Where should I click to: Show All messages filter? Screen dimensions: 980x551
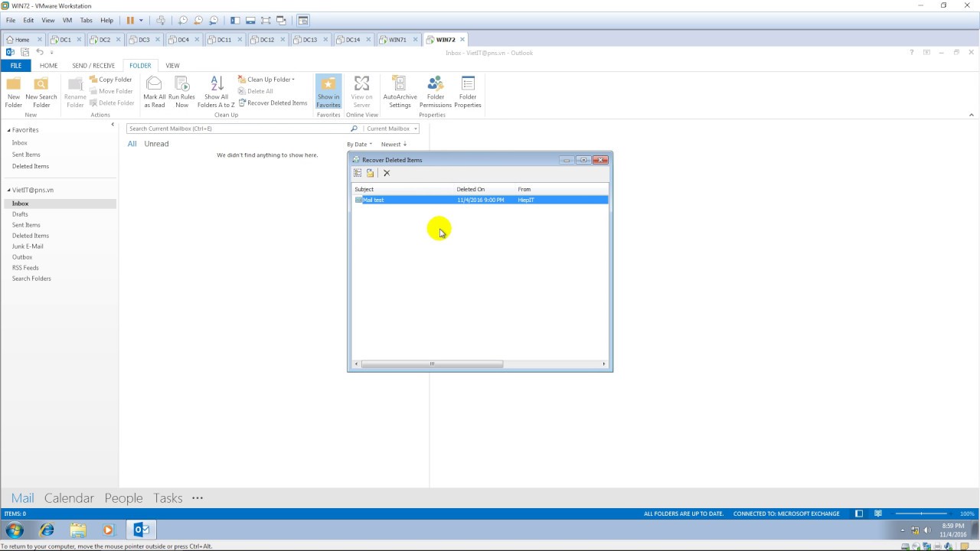[x=132, y=144]
